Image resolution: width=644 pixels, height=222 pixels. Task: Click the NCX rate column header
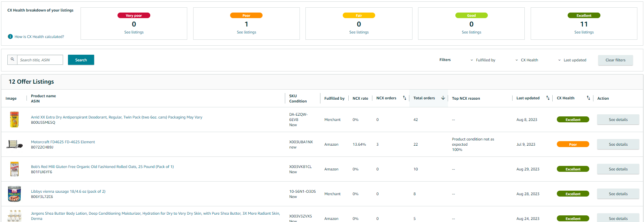pos(360,98)
